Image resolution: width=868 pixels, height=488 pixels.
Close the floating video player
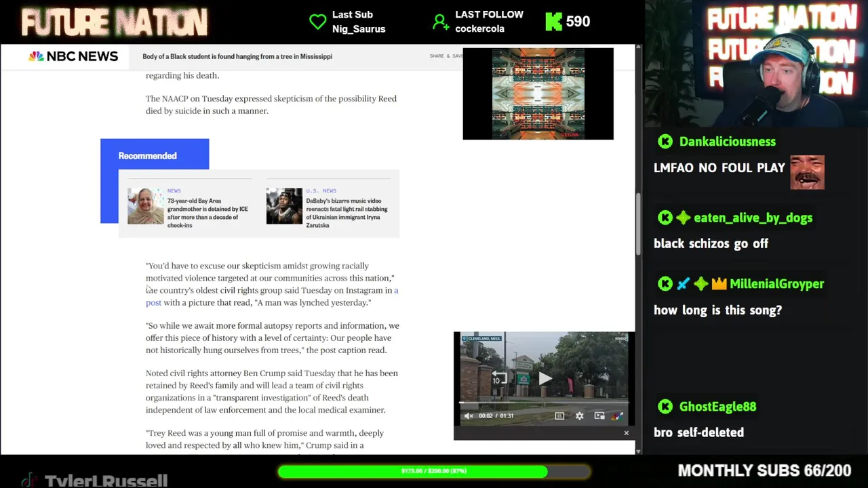(x=626, y=432)
